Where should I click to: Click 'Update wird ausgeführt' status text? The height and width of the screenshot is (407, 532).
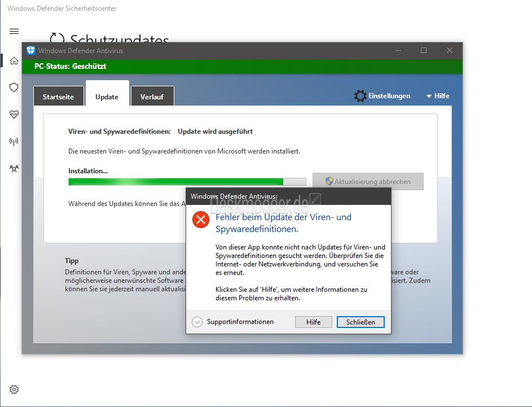pos(216,132)
